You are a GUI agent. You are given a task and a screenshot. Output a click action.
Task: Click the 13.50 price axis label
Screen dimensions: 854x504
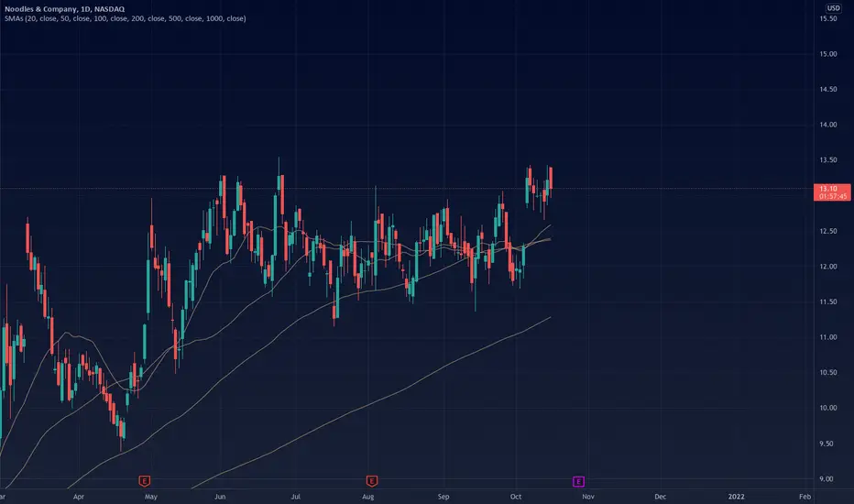827,160
